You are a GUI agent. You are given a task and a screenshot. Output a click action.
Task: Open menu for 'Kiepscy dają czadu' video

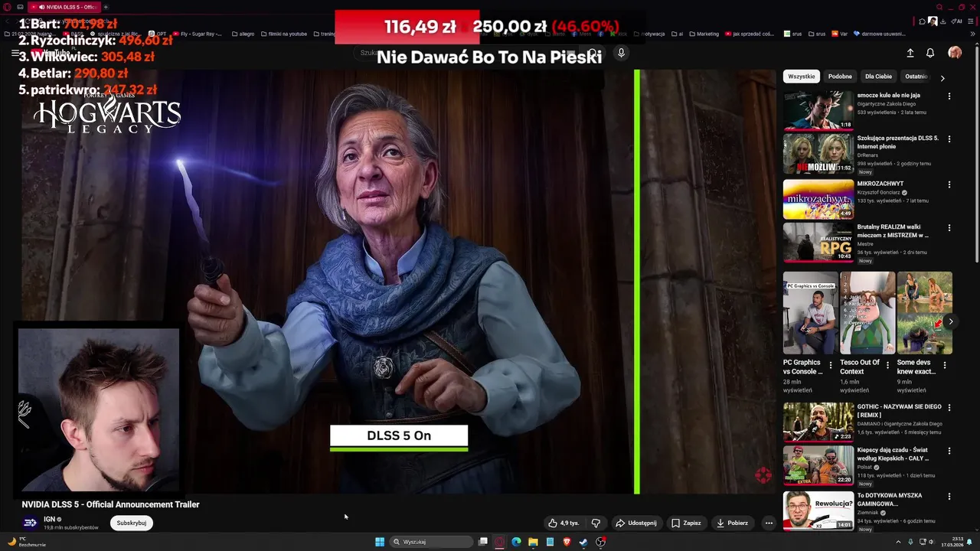pyautogui.click(x=949, y=451)
